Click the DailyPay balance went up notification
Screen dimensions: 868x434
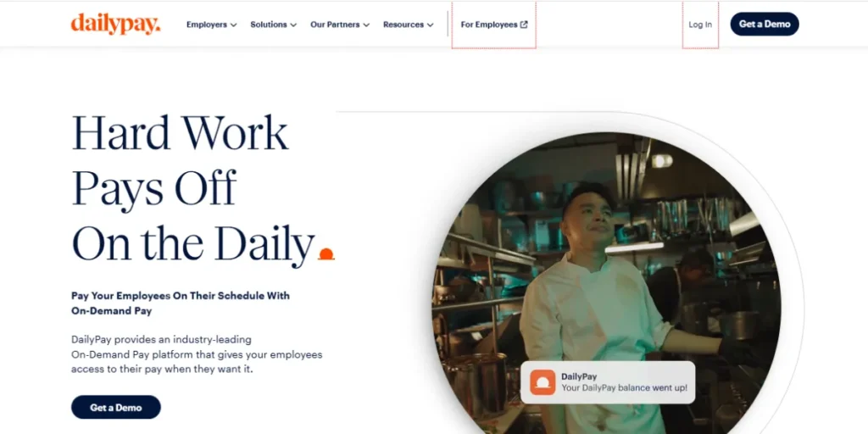click(608, 382)
